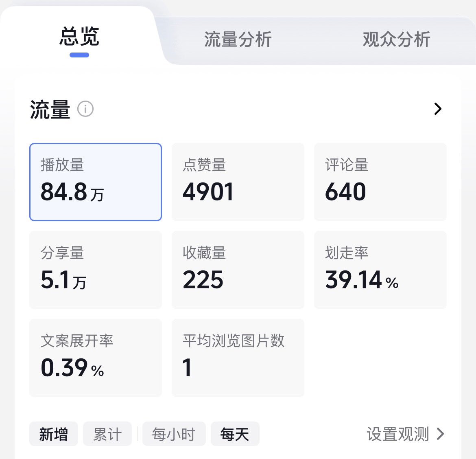Choose the 每小时 interval option

tap(174, 434)
